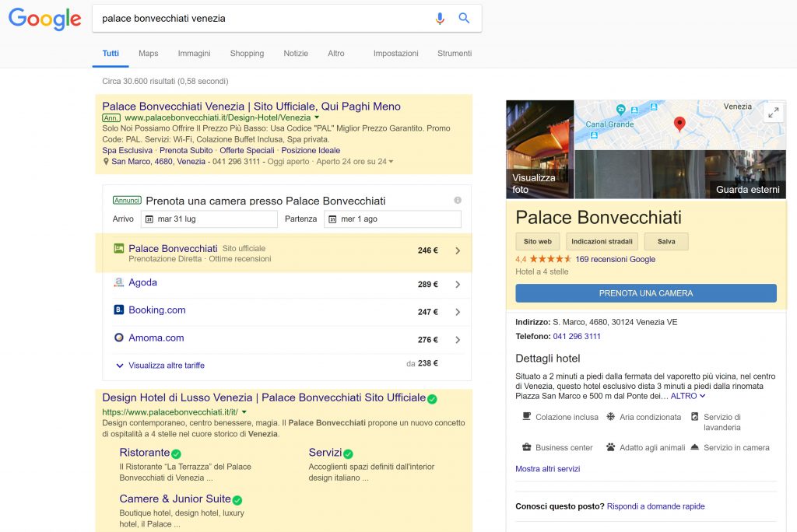This screenshot has height=532, width=797.
Task: Click the Servizio di lavanderia icon
Action: [x=695, y=416]
